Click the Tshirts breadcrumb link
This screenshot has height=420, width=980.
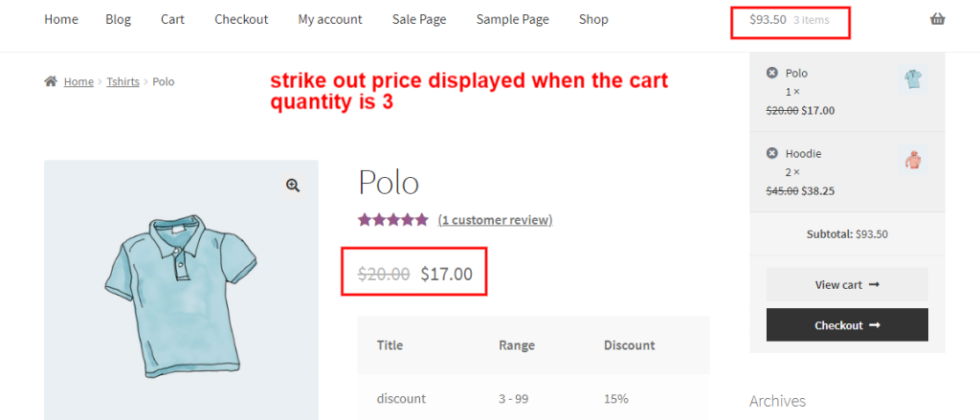click(x=122, y=82)
